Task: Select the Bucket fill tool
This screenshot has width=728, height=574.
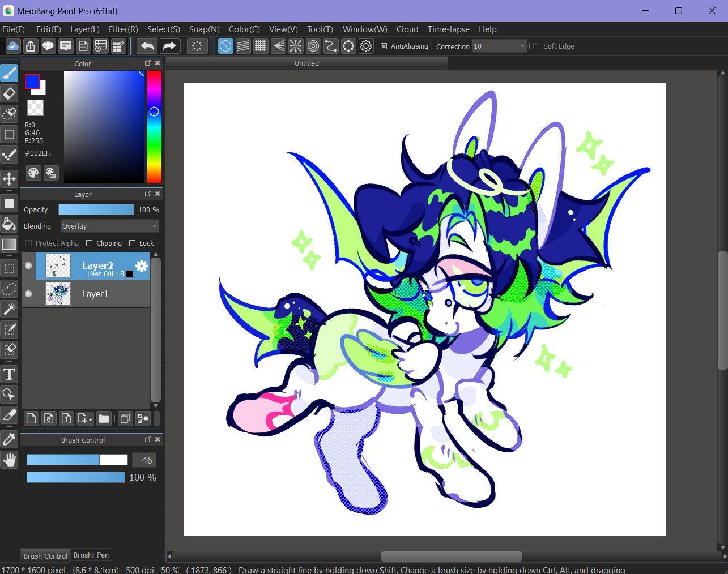Action: pyautogui.click(x=10, y=224)
